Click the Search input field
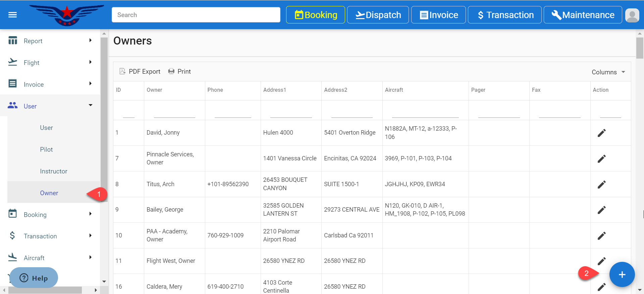644x294 pixels. 196,15
